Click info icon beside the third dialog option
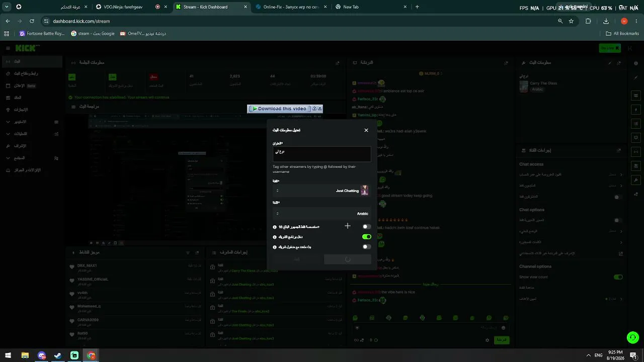This screenshot has height=362, width=644. [275, 247]
